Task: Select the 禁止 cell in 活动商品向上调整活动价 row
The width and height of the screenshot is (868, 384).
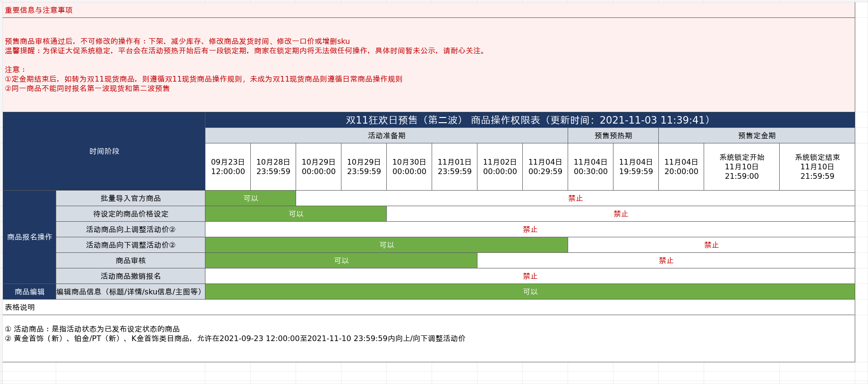Action: coord(530,229)
